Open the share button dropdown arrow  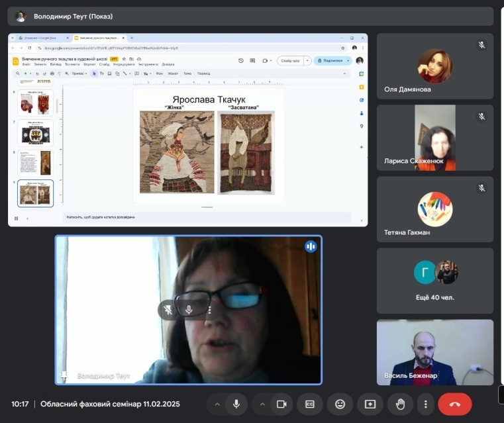tap(348, 61)
